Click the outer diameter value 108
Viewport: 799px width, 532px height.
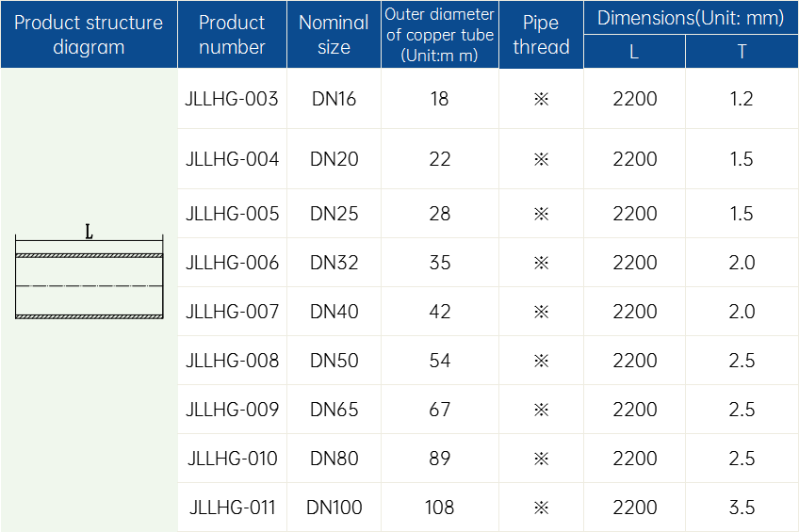[x=440, y=508]
